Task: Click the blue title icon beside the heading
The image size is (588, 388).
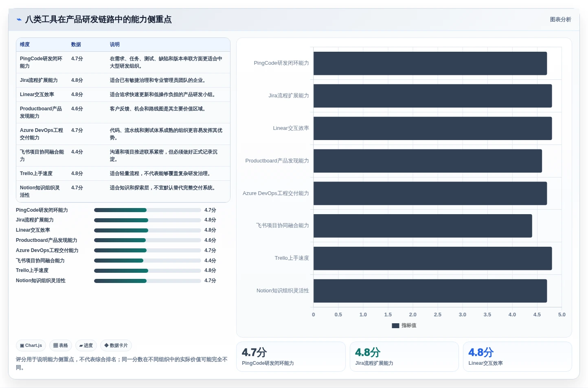Action: pos(19,20)
